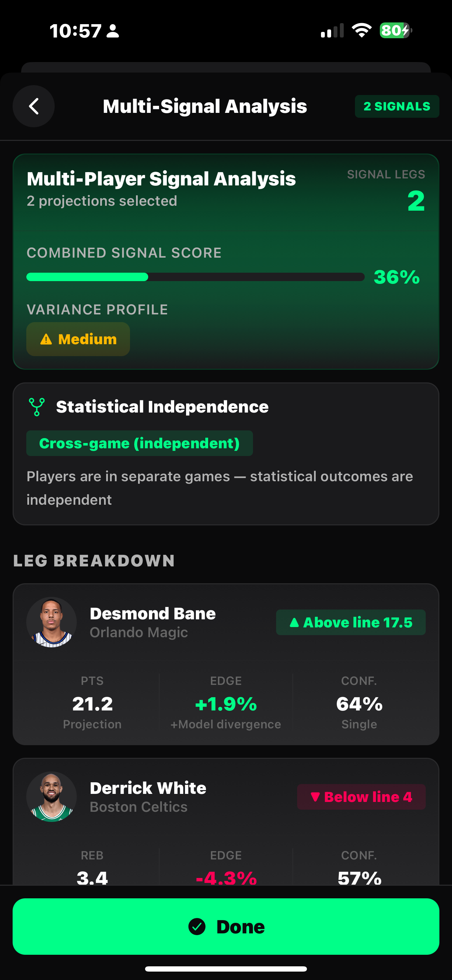Tap the Below line 4 badge
Viewport: 452px width, 980px height.
coord(361,797)
